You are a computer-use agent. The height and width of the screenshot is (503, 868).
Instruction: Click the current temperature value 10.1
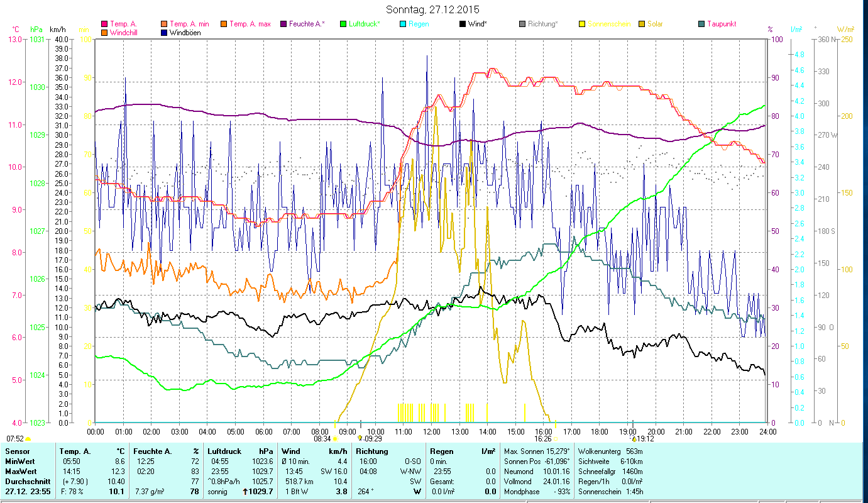[118, 492]
